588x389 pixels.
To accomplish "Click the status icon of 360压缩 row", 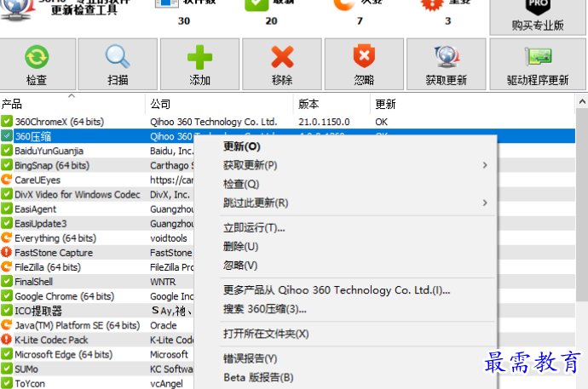I will [x=6, y=136].
